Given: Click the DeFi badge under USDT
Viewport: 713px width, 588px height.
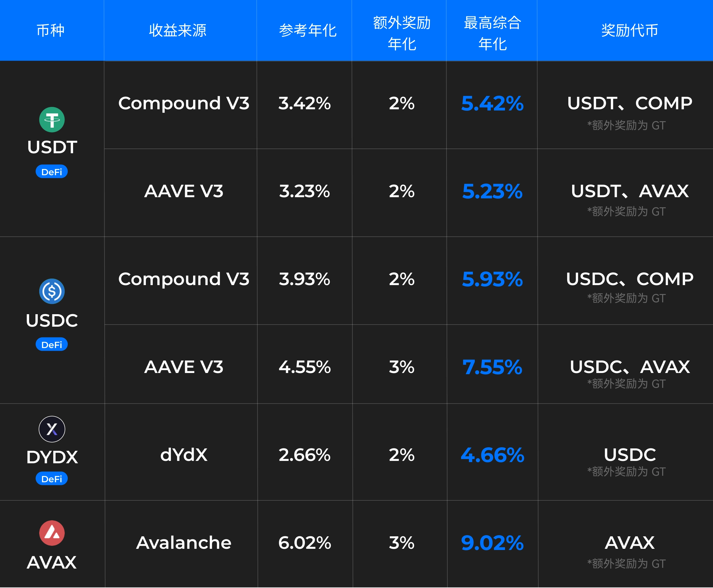Looking at the screenshot, I should (52, 172).
